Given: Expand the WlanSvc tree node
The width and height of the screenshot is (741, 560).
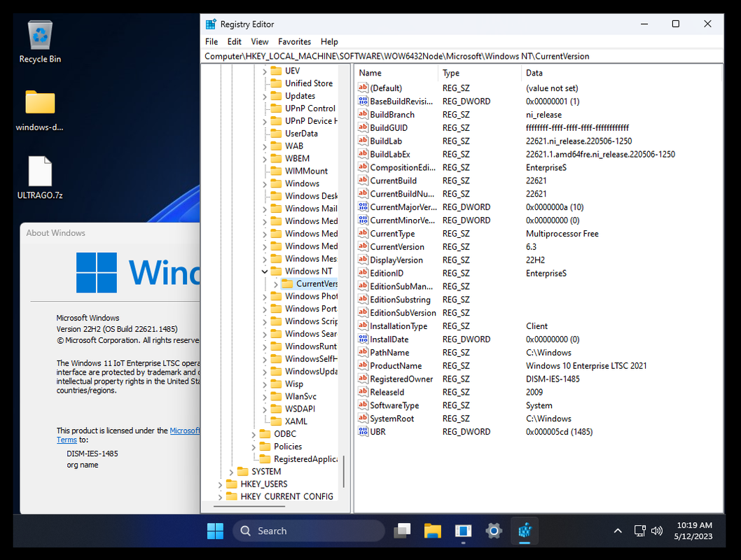Looking at the screenshot, I should tap(265, 397).
